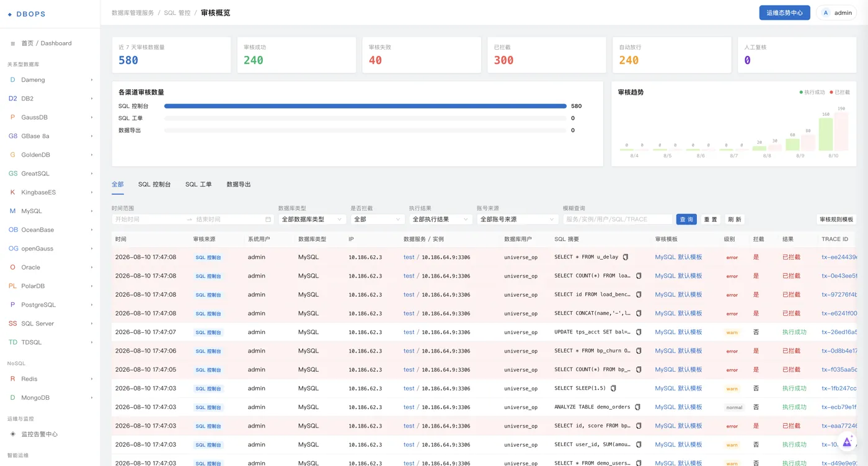The image size is (868, 466).
Task: Open the Dashboard home menu icon
Action: coord(13,43)
